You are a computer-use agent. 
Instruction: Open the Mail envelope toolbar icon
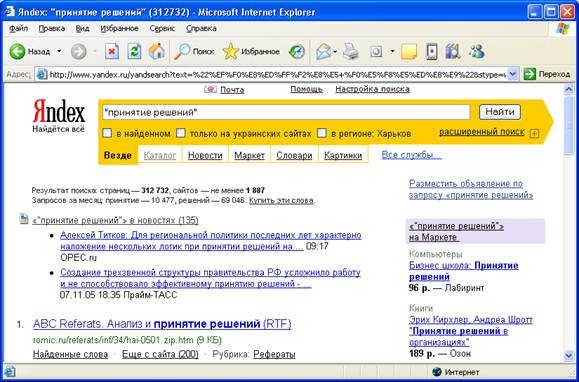tap(323, 52)
